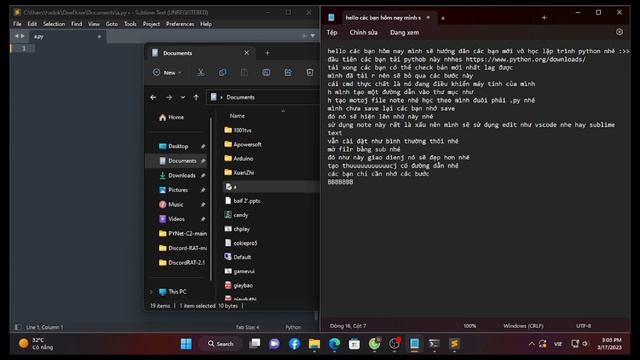Click UTF-8 encoding in Notepad status bar
Image resolution: width=640 pixels, height=360 pixels.
pyautogui.click(x=583, y=326)
